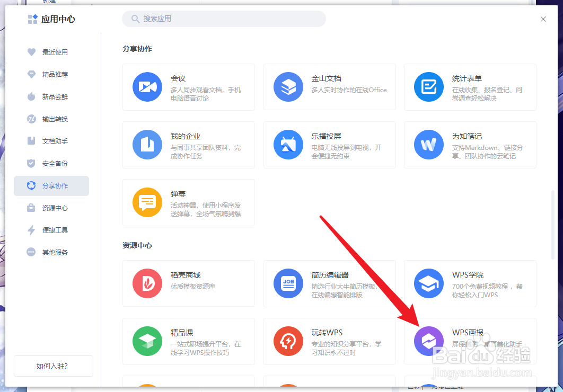
Task: Open the 会议 meeting app icon
Action: tap(147, 87)
